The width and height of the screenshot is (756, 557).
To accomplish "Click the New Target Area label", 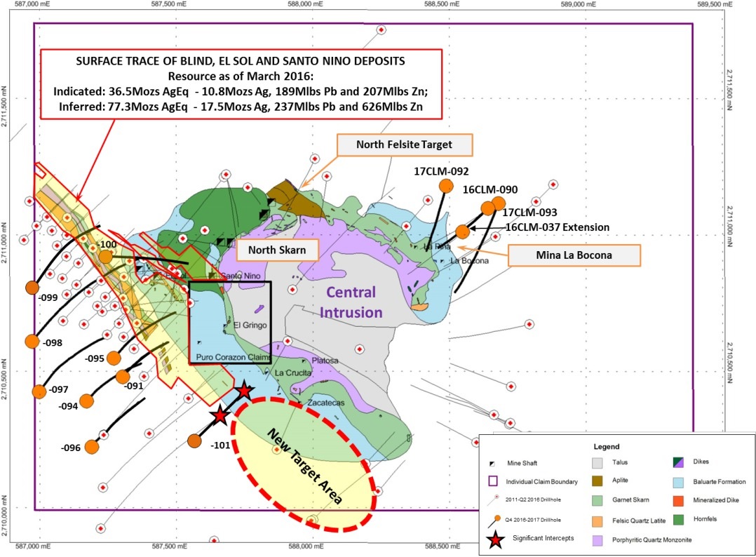I will coord(304,466).
